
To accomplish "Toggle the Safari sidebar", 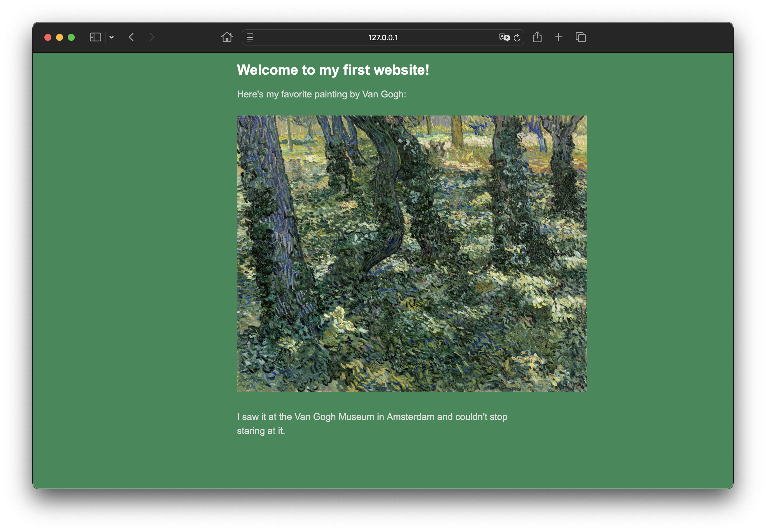I will [x=95, y=37].
